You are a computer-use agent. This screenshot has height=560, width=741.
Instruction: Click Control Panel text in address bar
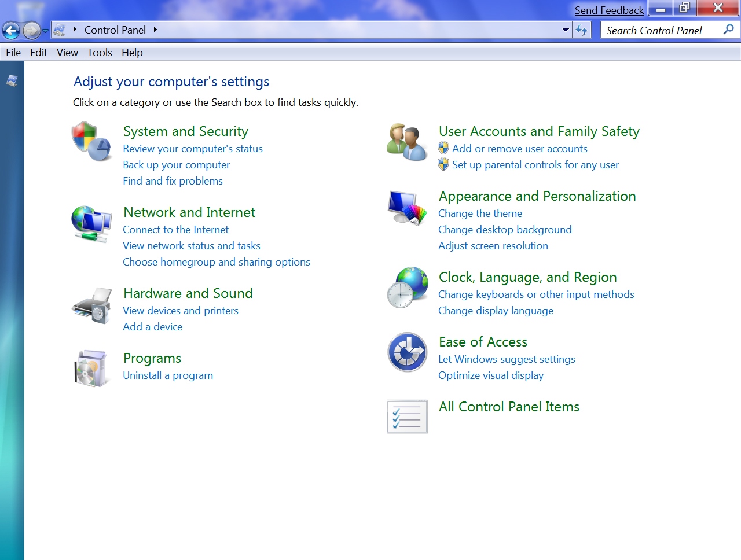tap(115, 30)
